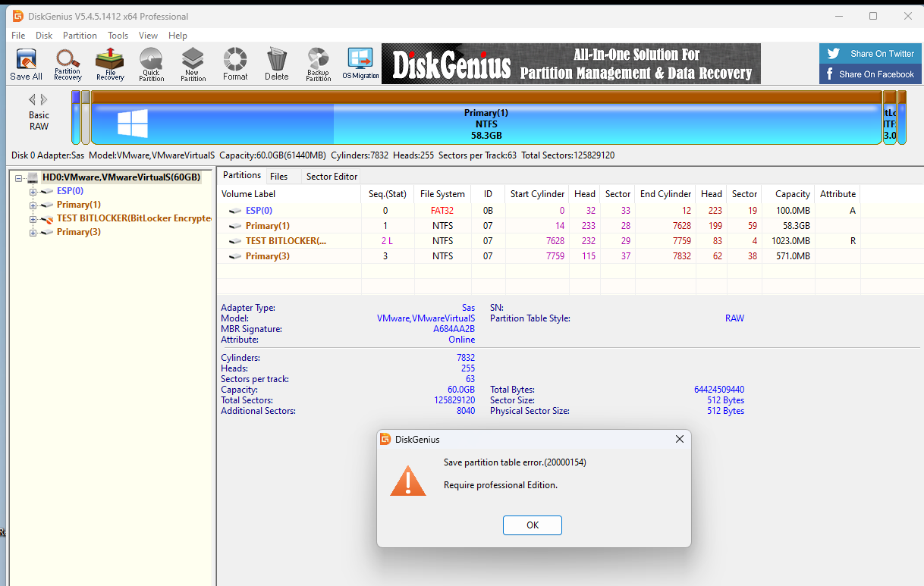Screen dimensions: 924x586
Task: Click OK in the DiskGenius error dialog
Action: point(533,525)
